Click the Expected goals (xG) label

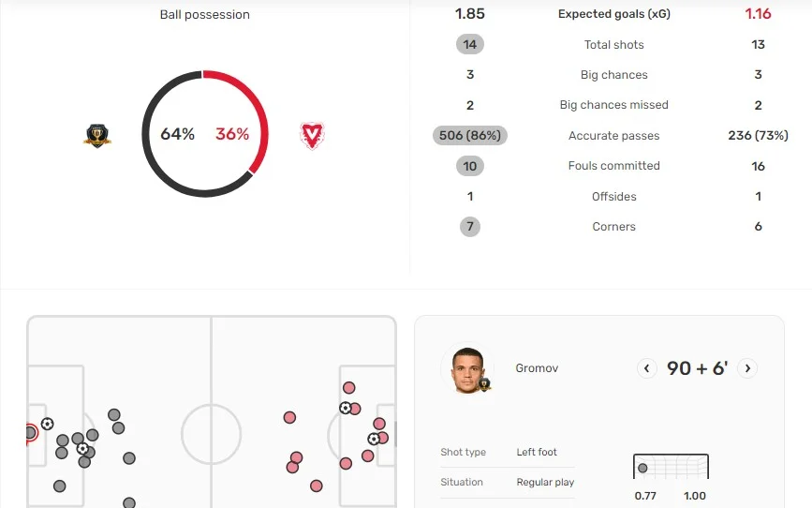pos(613,14)
